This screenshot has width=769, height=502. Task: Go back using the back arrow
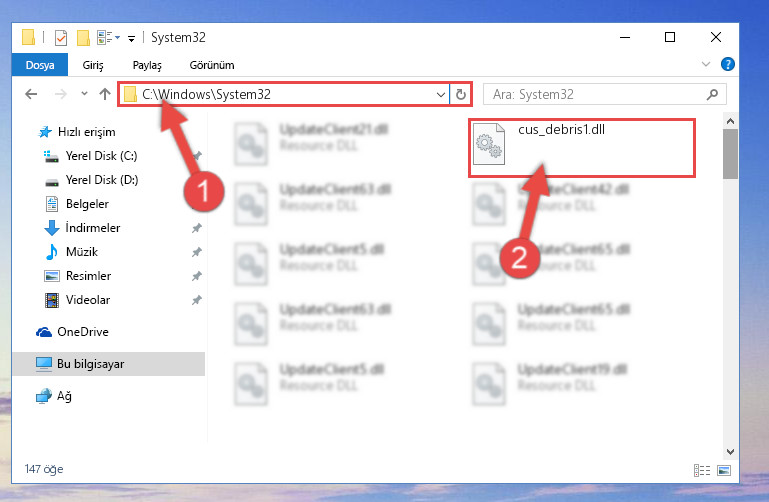(31, 94)
